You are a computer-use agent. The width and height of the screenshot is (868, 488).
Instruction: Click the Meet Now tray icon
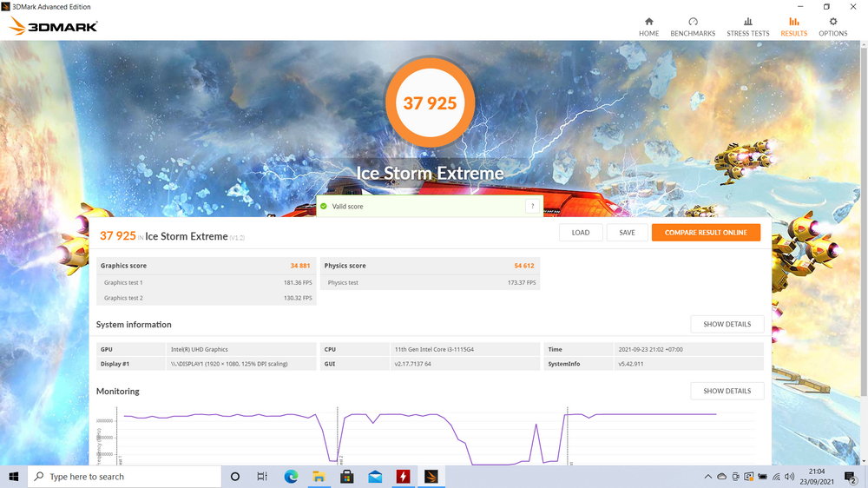pyautogui.click(x=736, y=477)
